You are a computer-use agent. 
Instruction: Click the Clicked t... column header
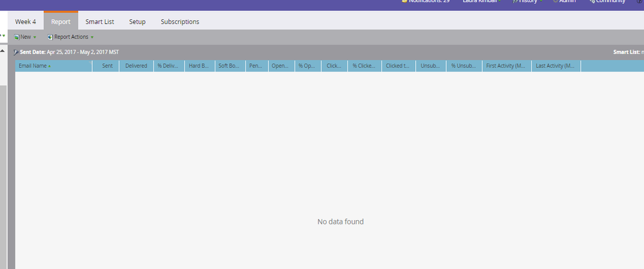[398, 66]
